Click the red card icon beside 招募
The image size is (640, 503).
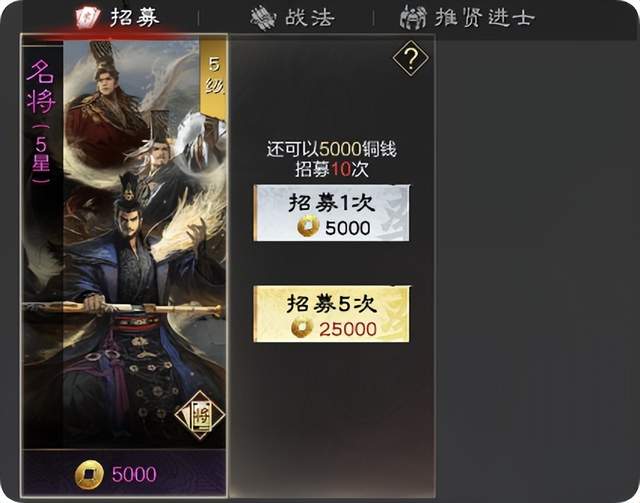[87, 17]
